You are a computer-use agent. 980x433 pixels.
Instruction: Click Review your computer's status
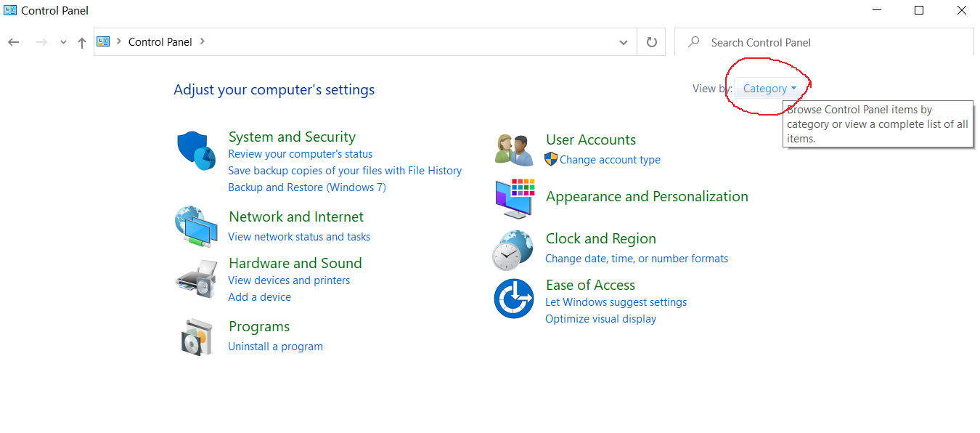[x=300, y=154]
